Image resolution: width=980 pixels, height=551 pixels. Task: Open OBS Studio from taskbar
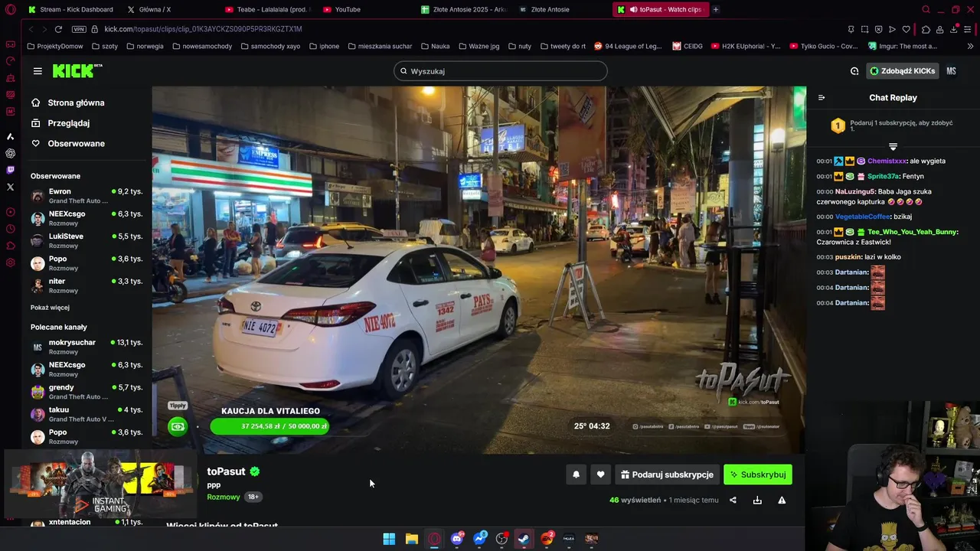tap(502, 539)
